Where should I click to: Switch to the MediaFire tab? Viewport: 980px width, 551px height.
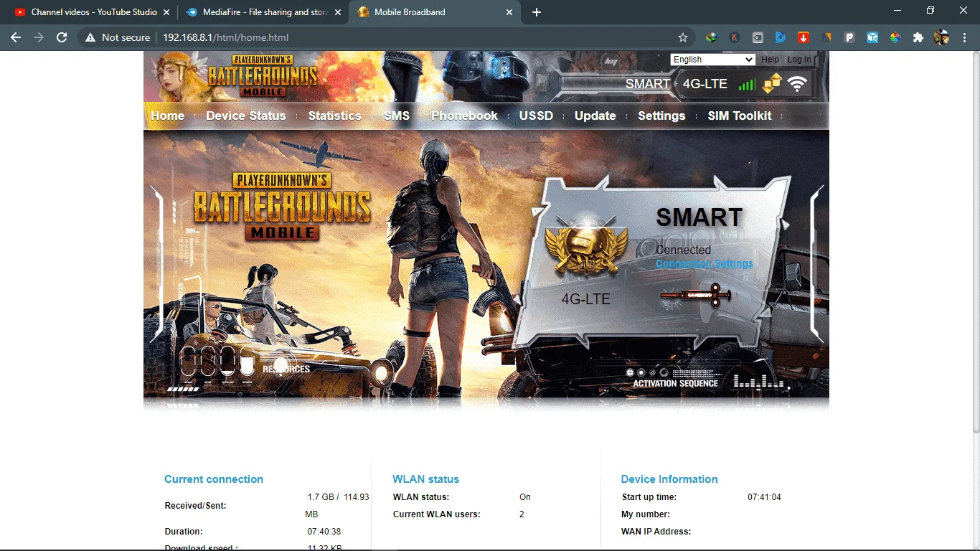click(x=263, y=12)
